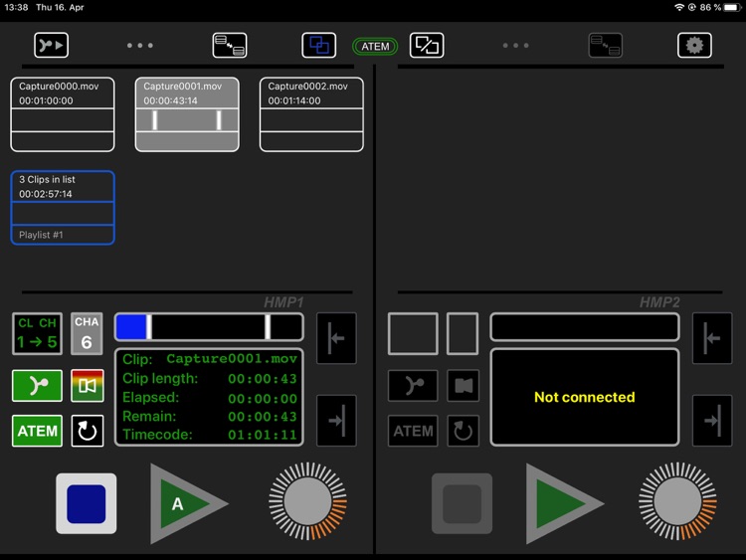The width and height of the screenshot is (746, 560).
Task: Start HMP1 playback with the A play button
Action: point(188,503)
